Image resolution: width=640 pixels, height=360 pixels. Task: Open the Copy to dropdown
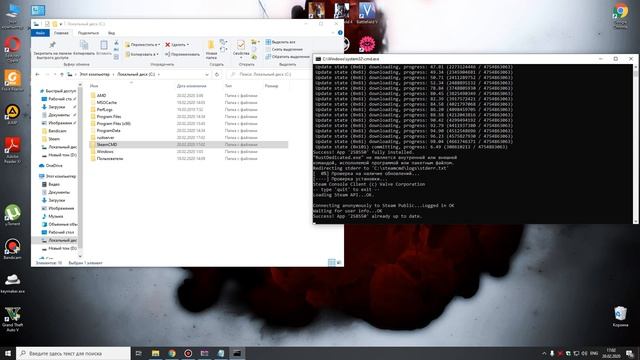tap(141, 54)
